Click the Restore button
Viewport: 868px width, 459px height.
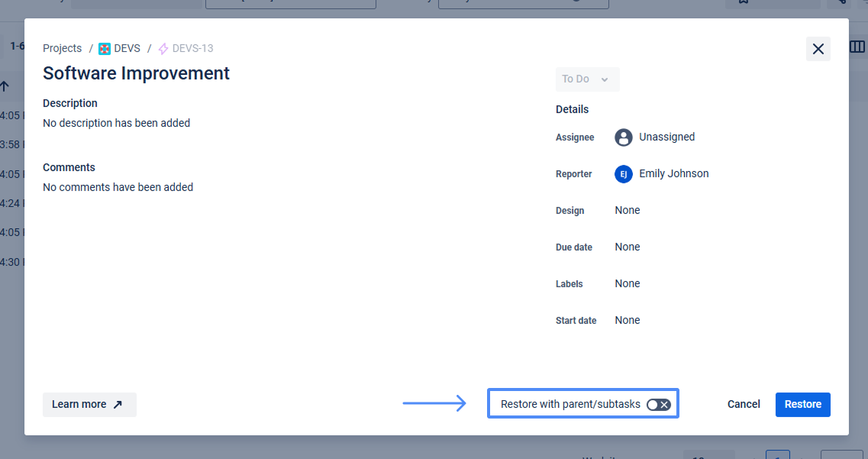pyautogui.click(x=802, y=404)
